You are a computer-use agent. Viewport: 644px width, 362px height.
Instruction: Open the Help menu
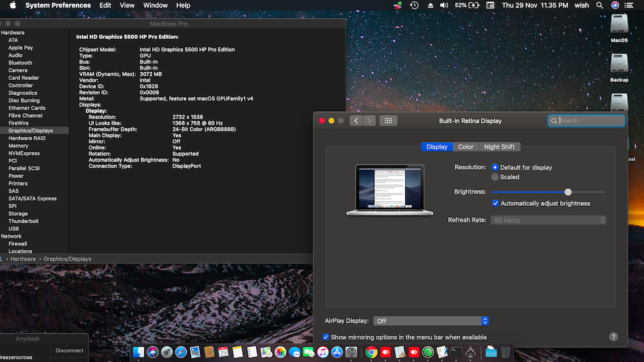coord(183,5)
